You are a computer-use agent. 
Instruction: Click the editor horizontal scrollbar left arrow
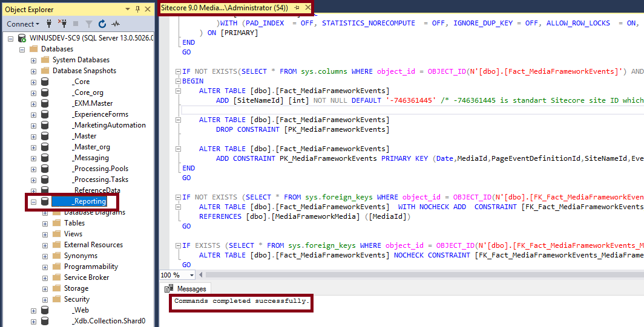tap(201, 275)
